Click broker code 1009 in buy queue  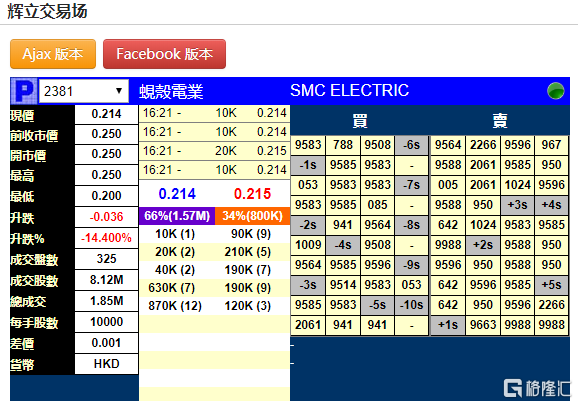(308, 245)
